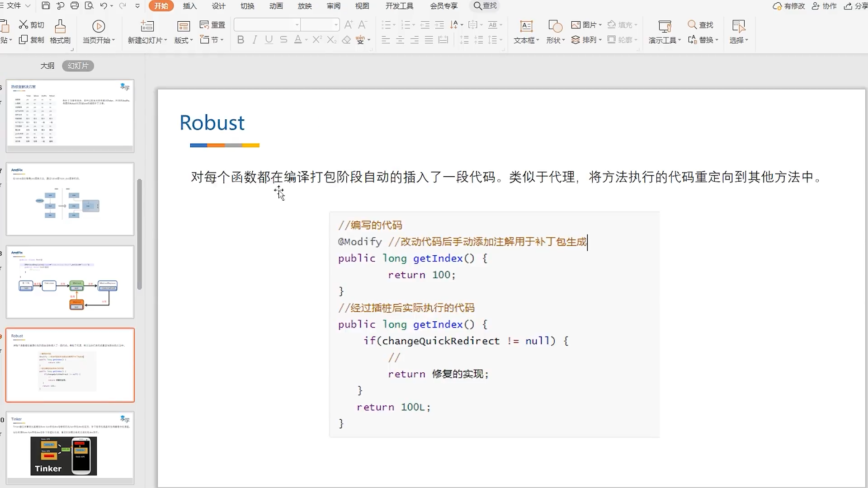The image size is (868, 488).
Task: Toggle bold formatting
Action: tap(241, 40)
